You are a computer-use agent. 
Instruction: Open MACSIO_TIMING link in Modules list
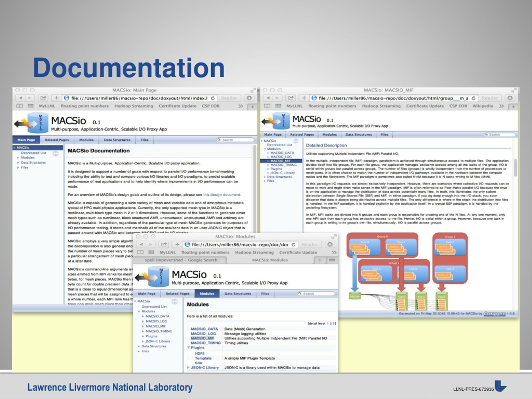(206, 343)
